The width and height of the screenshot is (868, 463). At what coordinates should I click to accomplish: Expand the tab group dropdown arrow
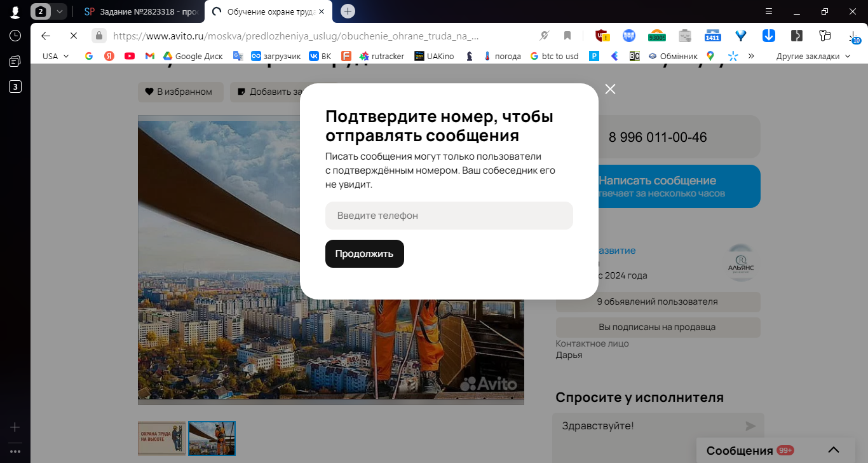tap(59, 11)
